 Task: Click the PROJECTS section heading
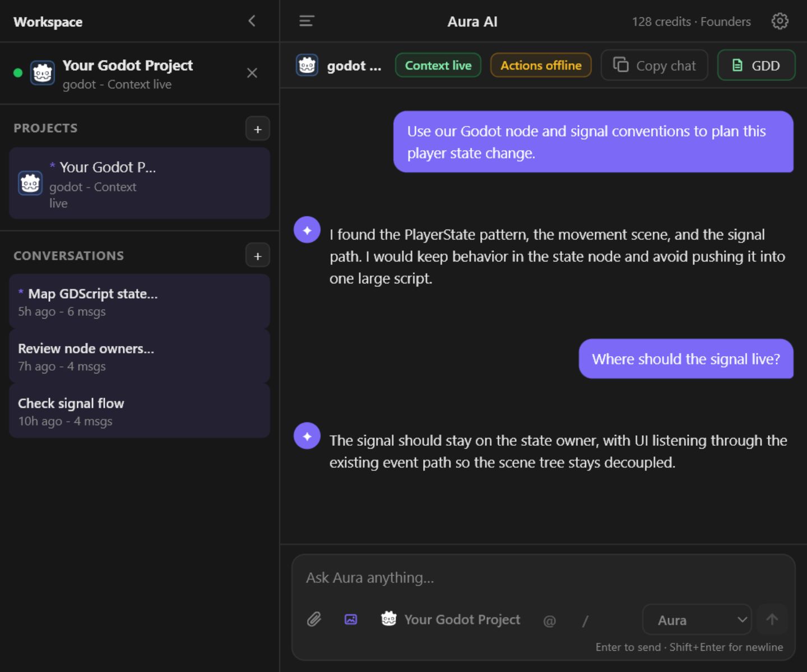(x=45, y=128)
